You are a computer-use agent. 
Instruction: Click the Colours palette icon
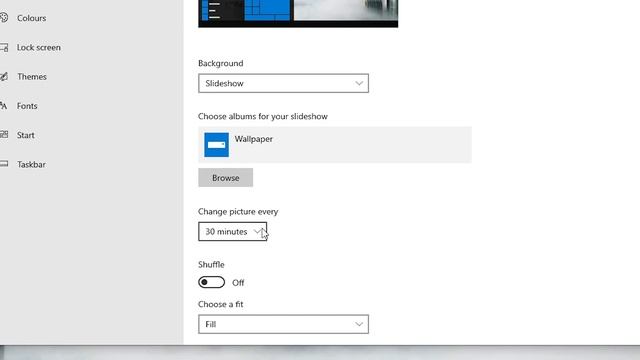[x=4, y=18]
